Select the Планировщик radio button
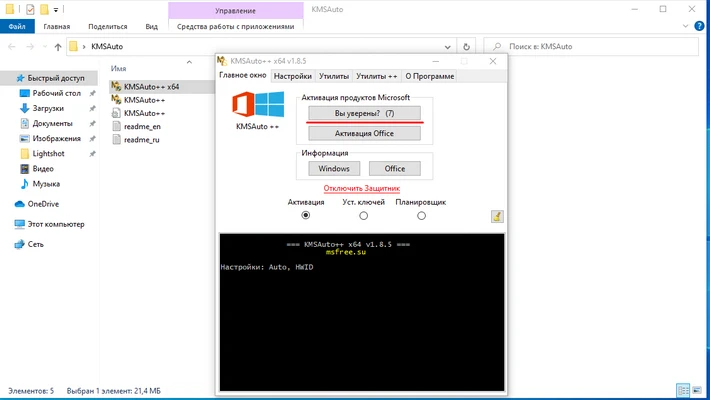This screenshot has width=710, height=400. pyautogui.click(x=421, y=216)
